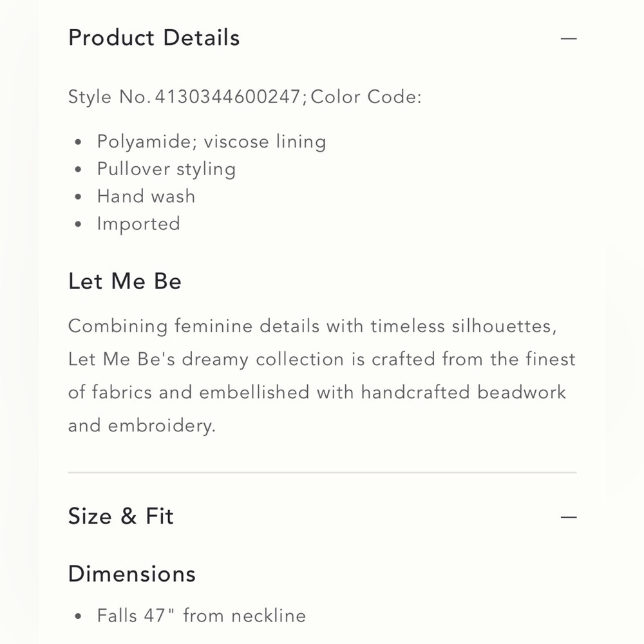Click the divider line above Size & Fit
Screen dimensions: 644x644
pyautogui.click(x=323, y=473)
